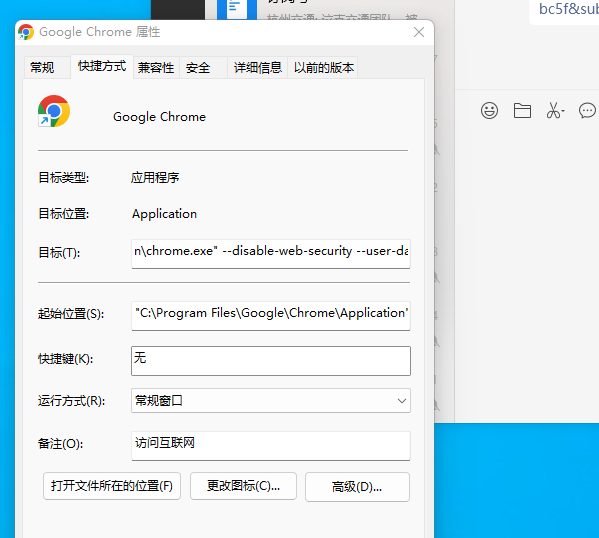Screen dimensions: 599x538
Task: Open 高级(D)... settings button
Action: pos(357,487)
